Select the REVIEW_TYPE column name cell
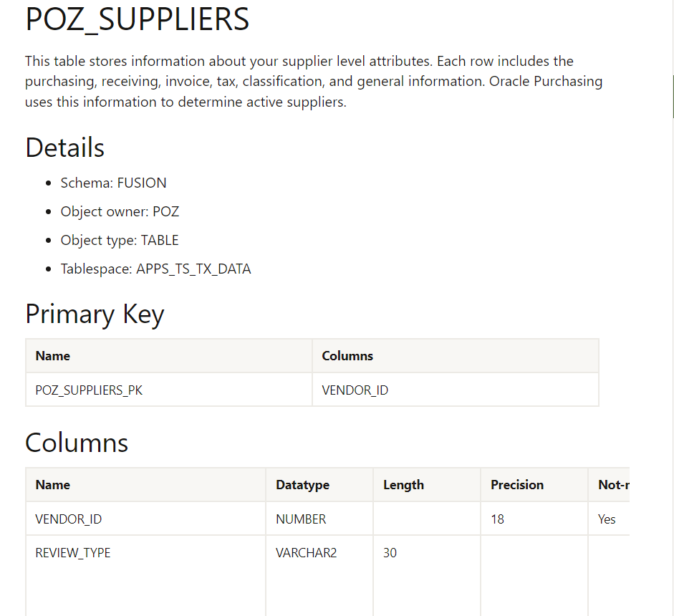The width and height of the screenshot is (674, 616). coord(72,553)
